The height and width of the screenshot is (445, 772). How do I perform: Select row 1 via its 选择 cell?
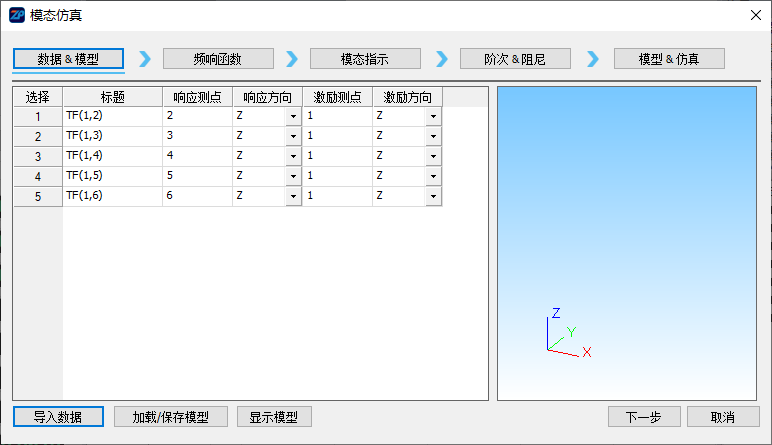(38, 117)
